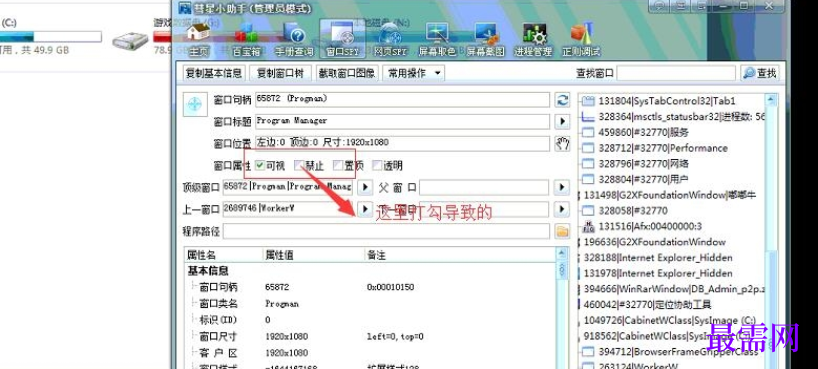Click folder icon beside 程序路径 field
The width and height of the screenshot is (818, 369).
pos(562,231)
